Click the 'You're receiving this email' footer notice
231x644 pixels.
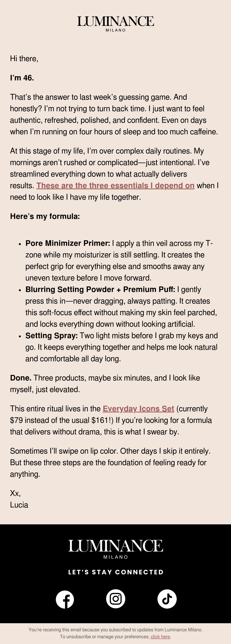(115, 630)
